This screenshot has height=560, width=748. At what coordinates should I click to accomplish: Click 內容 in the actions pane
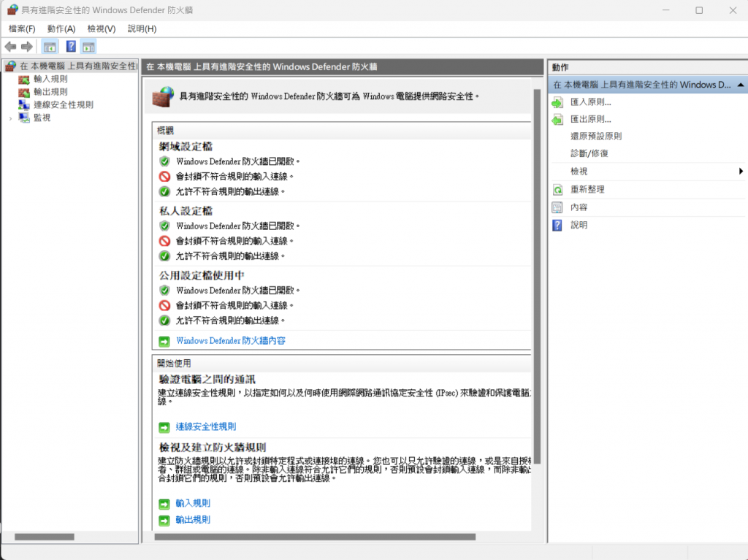(579, 207)
